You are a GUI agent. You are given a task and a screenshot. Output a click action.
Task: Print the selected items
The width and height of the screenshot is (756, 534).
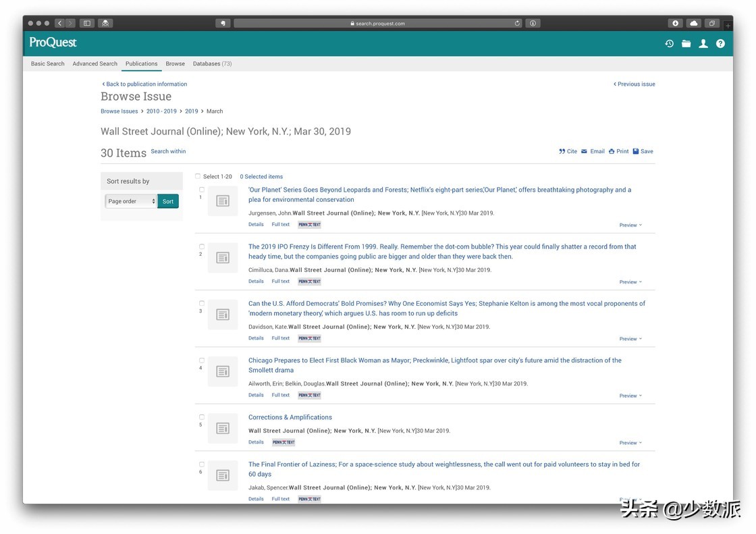pyautogui.click(x=618, y=151)
